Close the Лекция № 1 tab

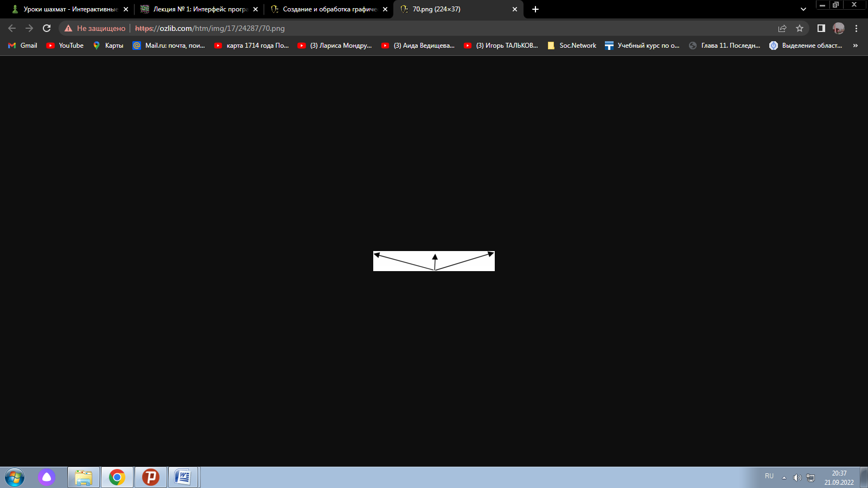[256, 9]
